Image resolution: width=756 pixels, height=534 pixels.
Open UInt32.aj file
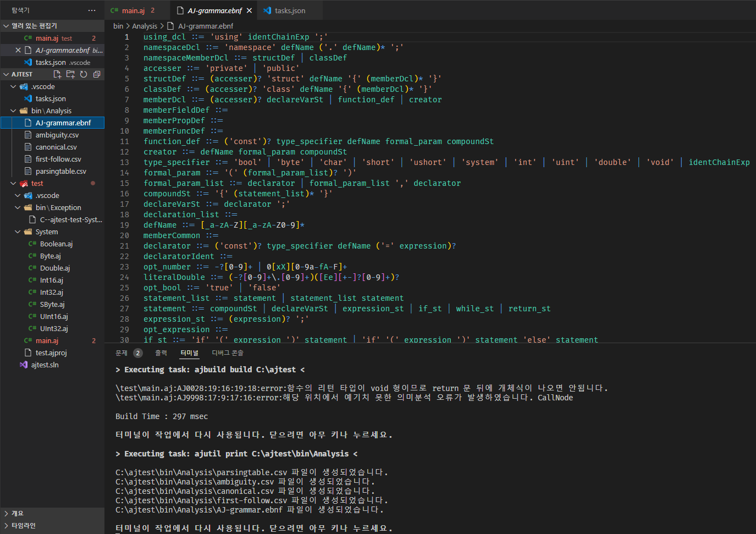point(52,328)
